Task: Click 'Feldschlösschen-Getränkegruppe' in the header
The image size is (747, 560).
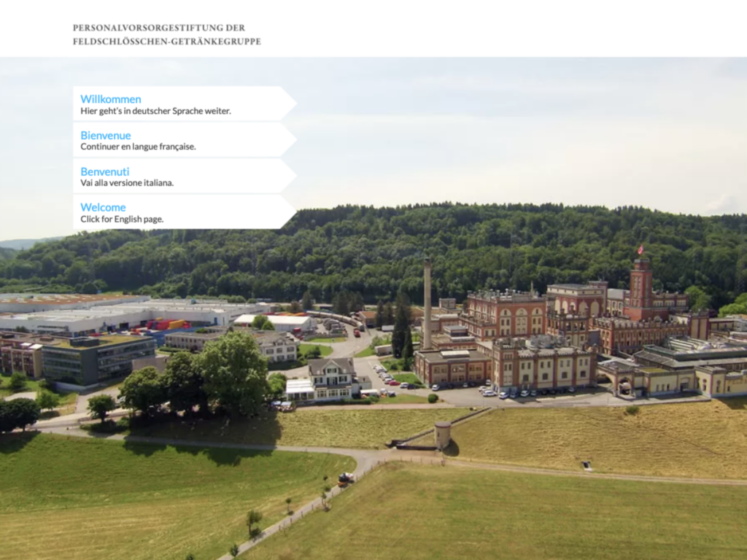Action: coord(166,42)
